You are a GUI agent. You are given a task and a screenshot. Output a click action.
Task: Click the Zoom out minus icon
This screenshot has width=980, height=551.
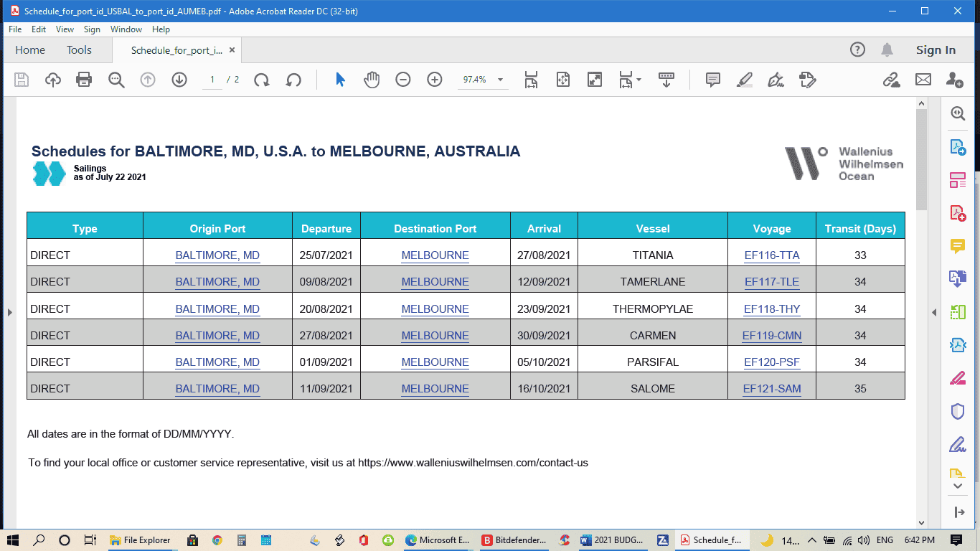(x=403, y=80)
